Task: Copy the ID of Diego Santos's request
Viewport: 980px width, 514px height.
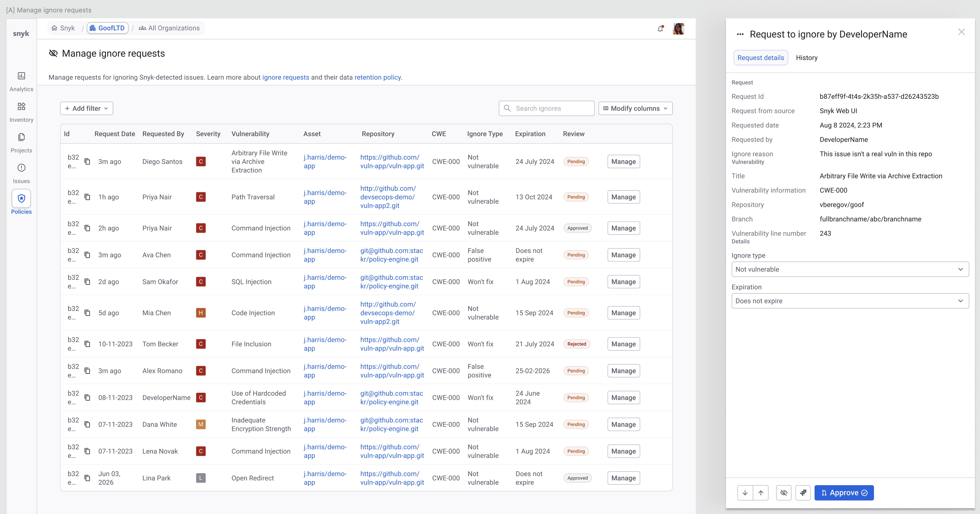Action: (x=87, y=161)
